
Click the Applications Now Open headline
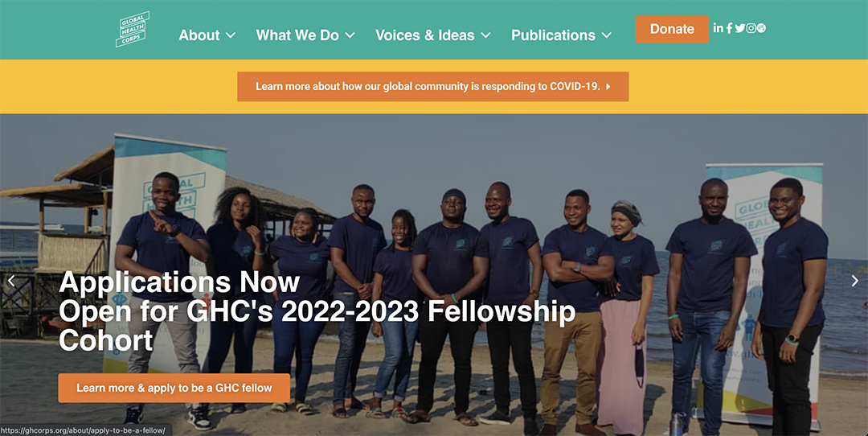(x=317, y=311)
